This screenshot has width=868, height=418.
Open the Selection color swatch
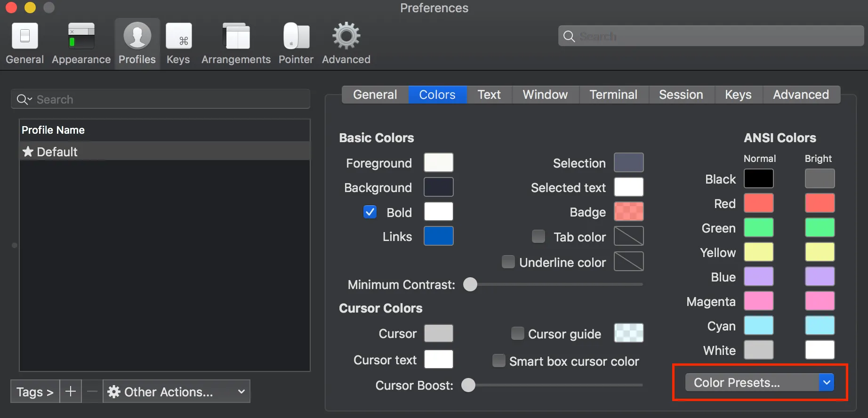click(629, 162)
